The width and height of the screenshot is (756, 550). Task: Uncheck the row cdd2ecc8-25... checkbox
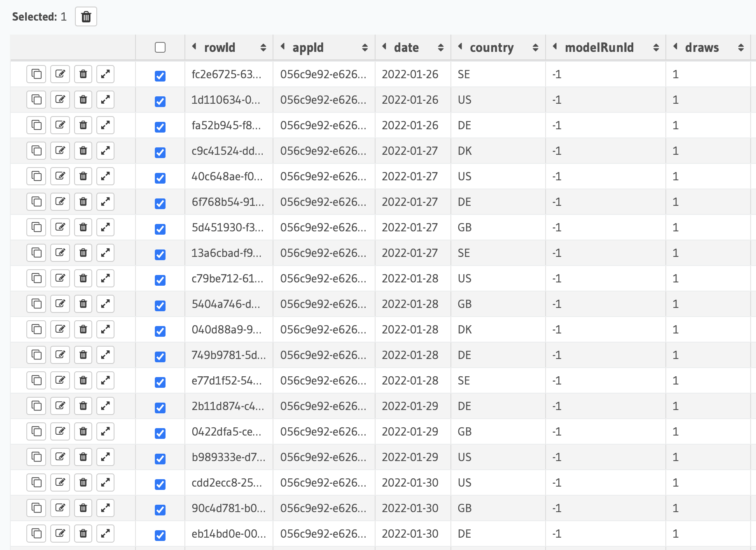pyautogui.click(x=160, y=484)
